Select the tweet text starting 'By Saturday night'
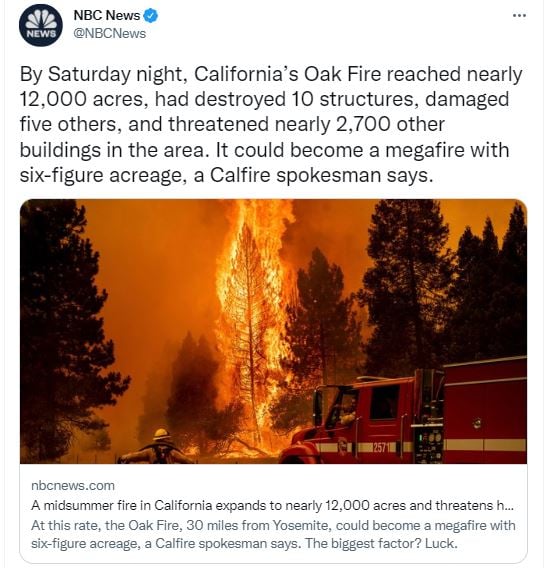Image resolution: width=545 pixels, height=568 pixels. click(x=271, y=124)
